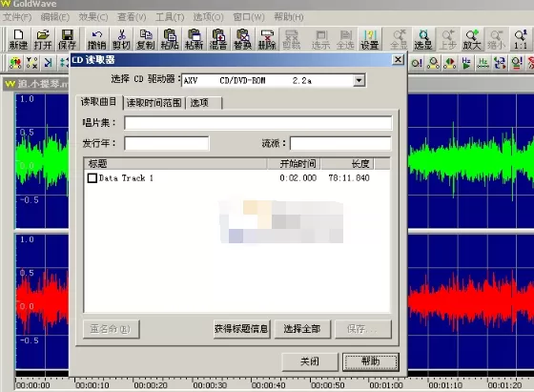Click the 全显 zoom toolbar icon
The width and height of the screenshot is (534, 392).
pos(399,39)
